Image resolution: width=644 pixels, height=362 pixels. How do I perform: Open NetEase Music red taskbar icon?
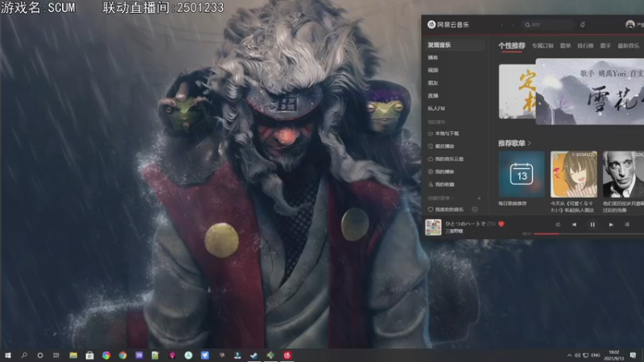(287, 356)
